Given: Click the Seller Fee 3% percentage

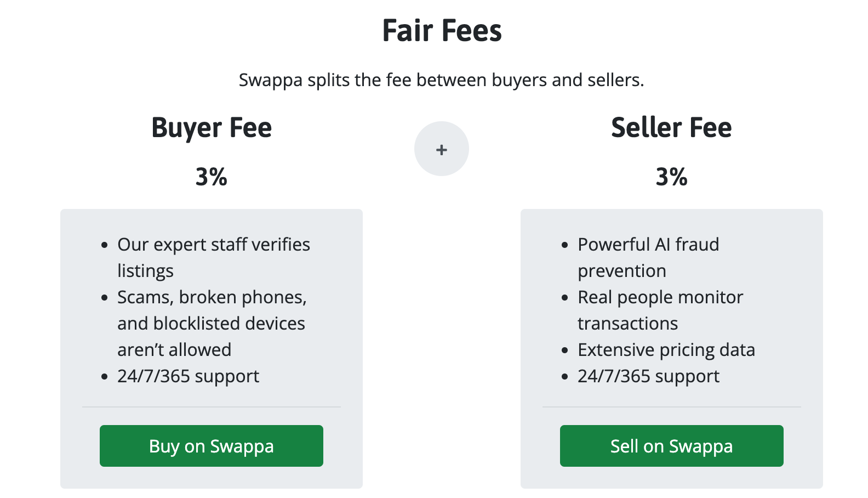Looking at the screenshot, I should (671, 177).
